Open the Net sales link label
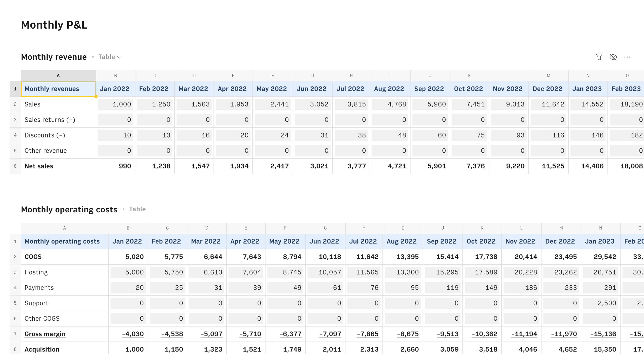This screenshot has height=354, width=644. pyautogui.click(x=39, y=166)
